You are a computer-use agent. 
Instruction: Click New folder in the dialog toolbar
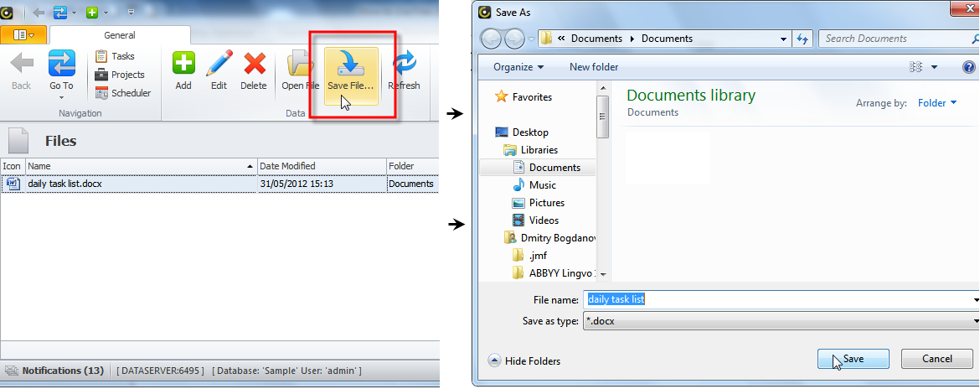[594, 67]
